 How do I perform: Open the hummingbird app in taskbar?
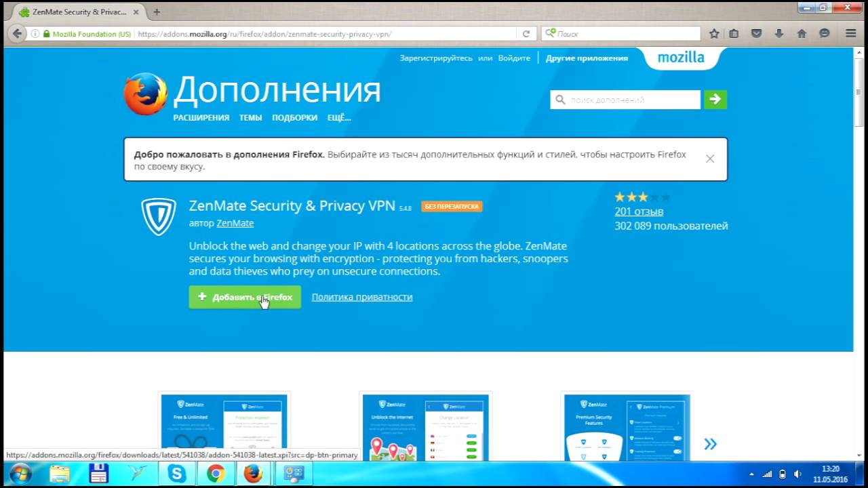pos(138,473)
